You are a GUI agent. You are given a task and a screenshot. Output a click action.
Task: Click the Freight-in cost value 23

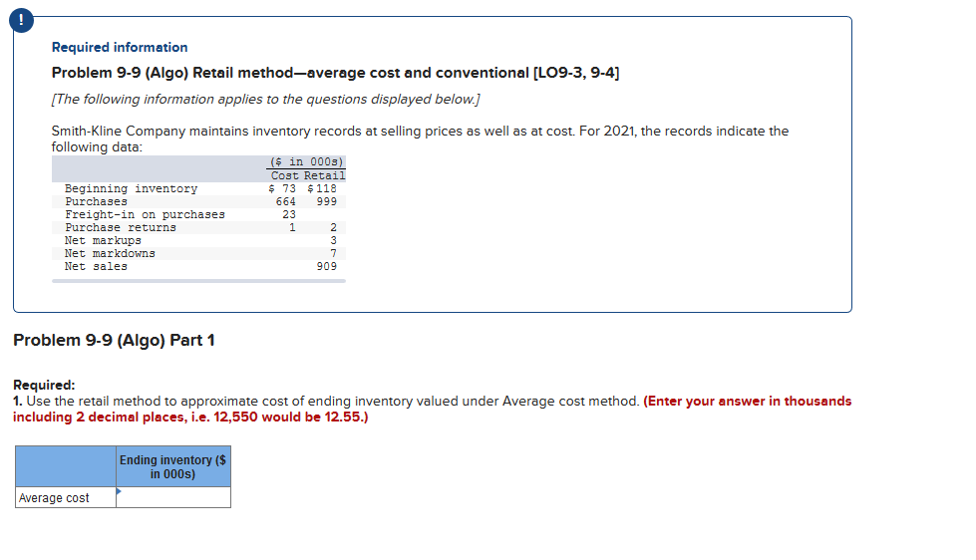(289, 214)
